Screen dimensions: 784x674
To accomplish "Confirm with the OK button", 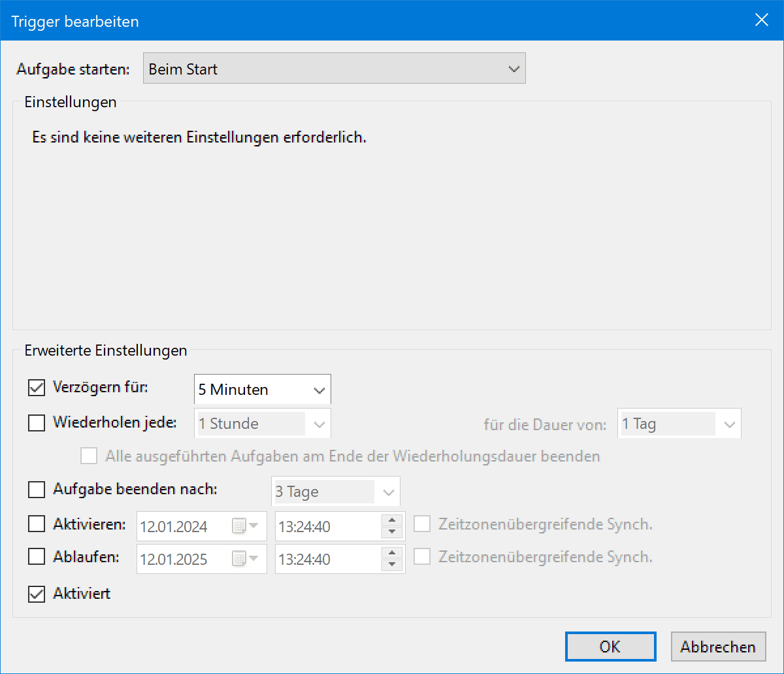I will pyautogui.click(x=610, y=647).
